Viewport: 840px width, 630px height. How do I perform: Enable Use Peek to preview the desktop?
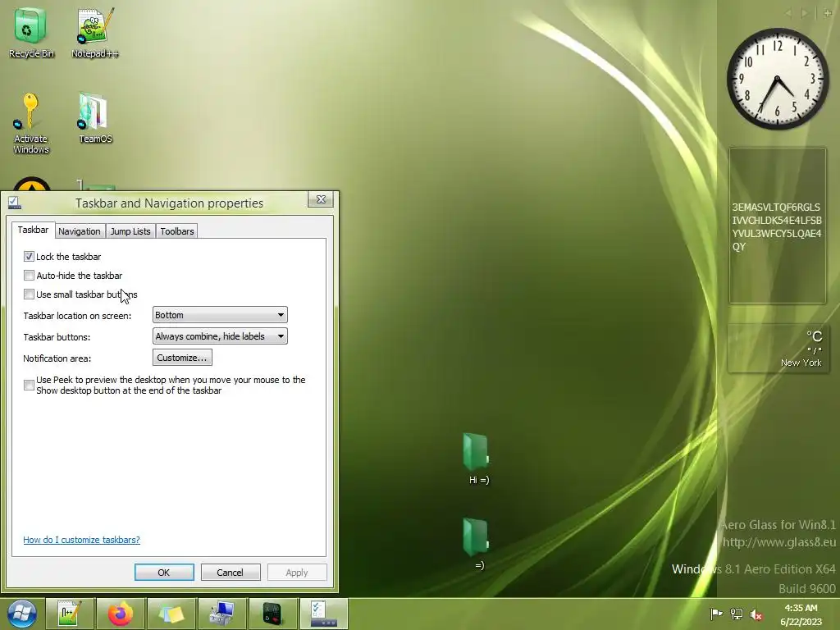point(29,386)
